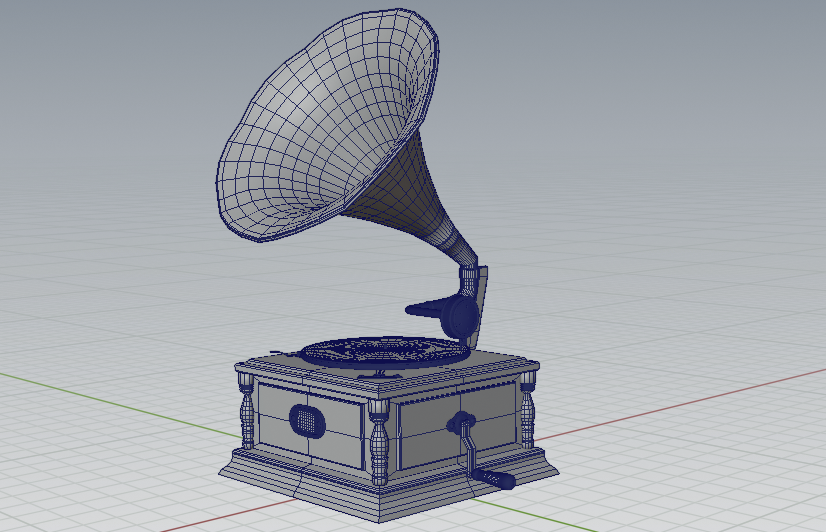The height and width of the screenshot is (532, 826).
Task: Click the horn support bracket
Action: 478,300
